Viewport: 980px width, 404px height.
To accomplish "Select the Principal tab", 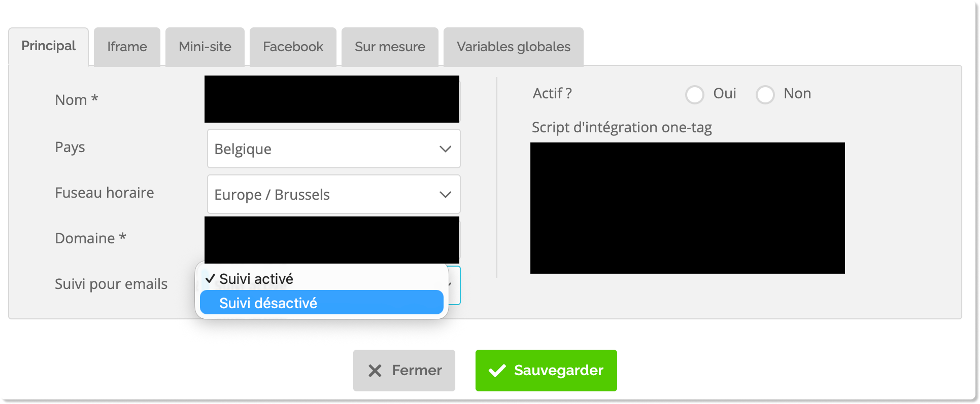I will click(x=49, y=46).
